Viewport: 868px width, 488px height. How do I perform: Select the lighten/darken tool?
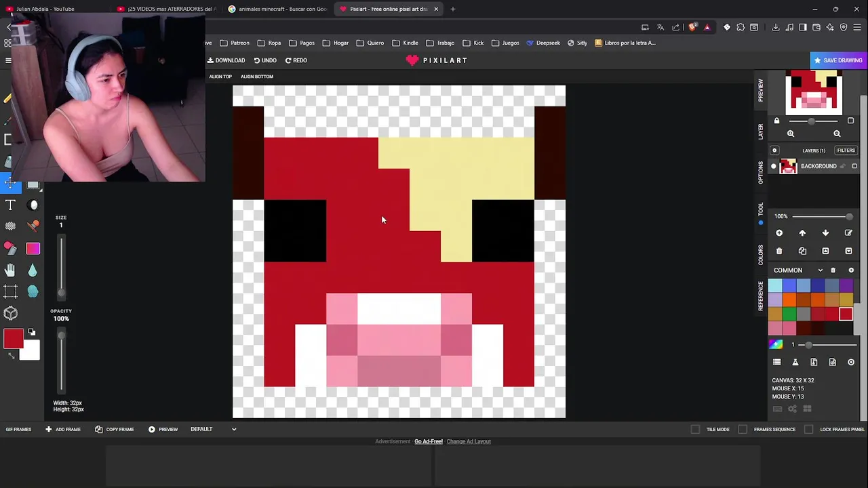[33, 205]
